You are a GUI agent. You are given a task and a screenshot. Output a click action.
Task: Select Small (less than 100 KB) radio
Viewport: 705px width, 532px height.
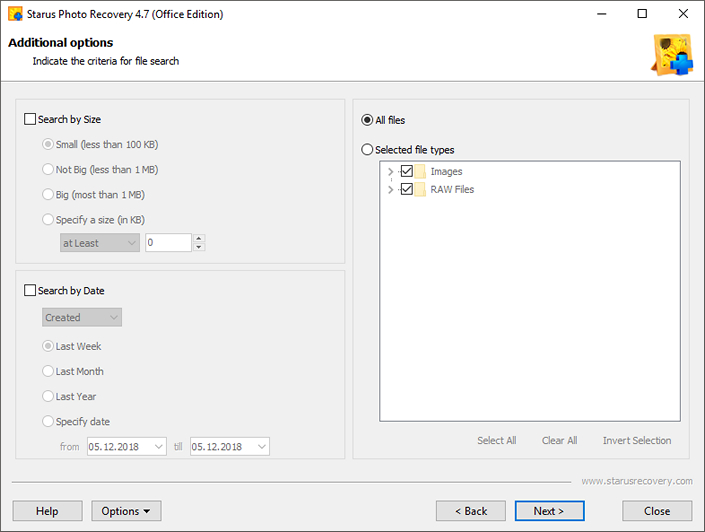point(48,144)
